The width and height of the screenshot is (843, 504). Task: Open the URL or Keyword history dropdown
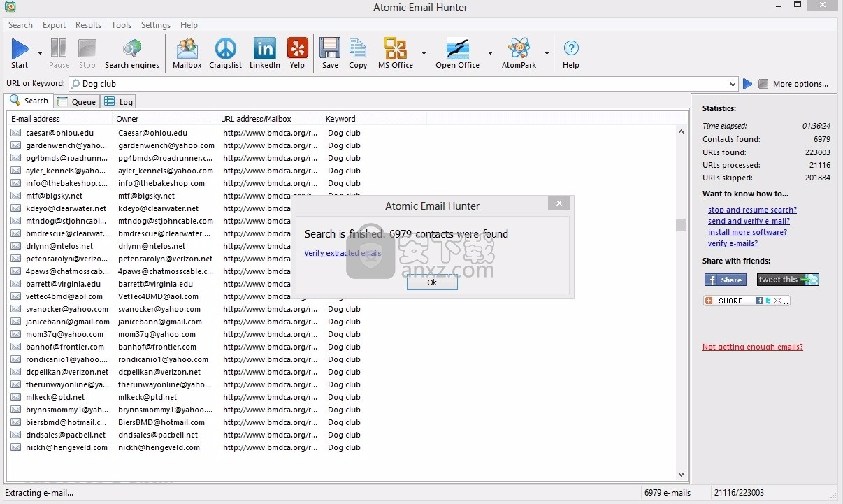click(x=733, y=84)
